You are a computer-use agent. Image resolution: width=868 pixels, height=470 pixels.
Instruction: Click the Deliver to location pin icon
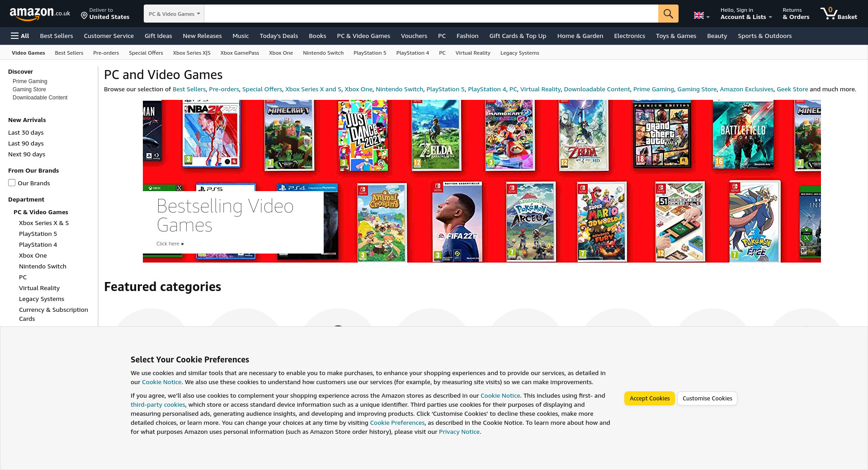click(84, 16)
